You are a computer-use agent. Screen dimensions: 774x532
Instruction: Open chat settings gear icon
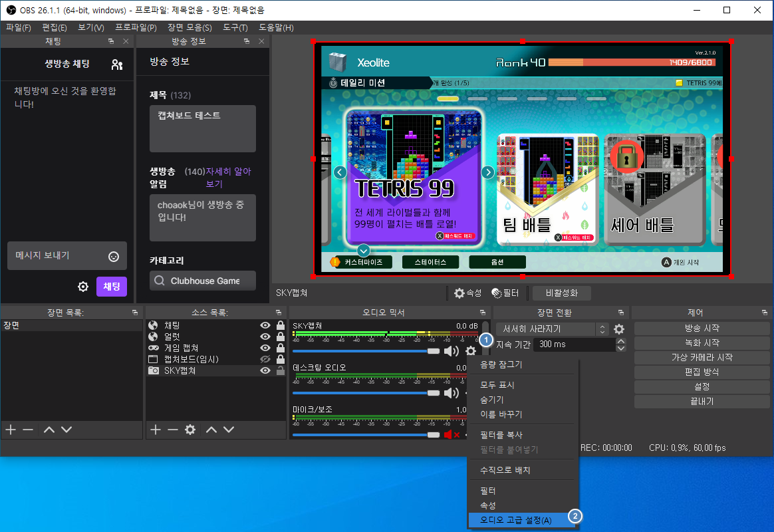[83, 286]
